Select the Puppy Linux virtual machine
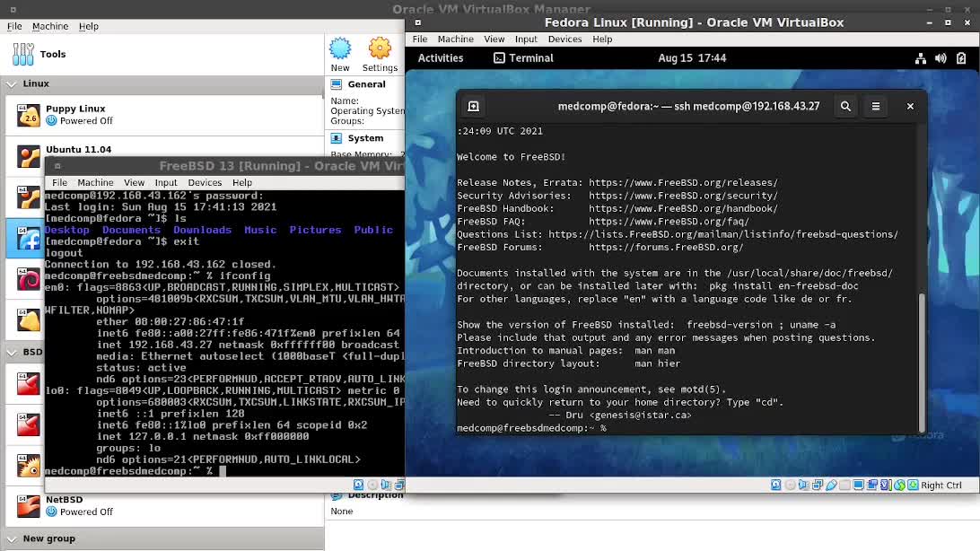980x551 pixels. click(x=165, y=115)
